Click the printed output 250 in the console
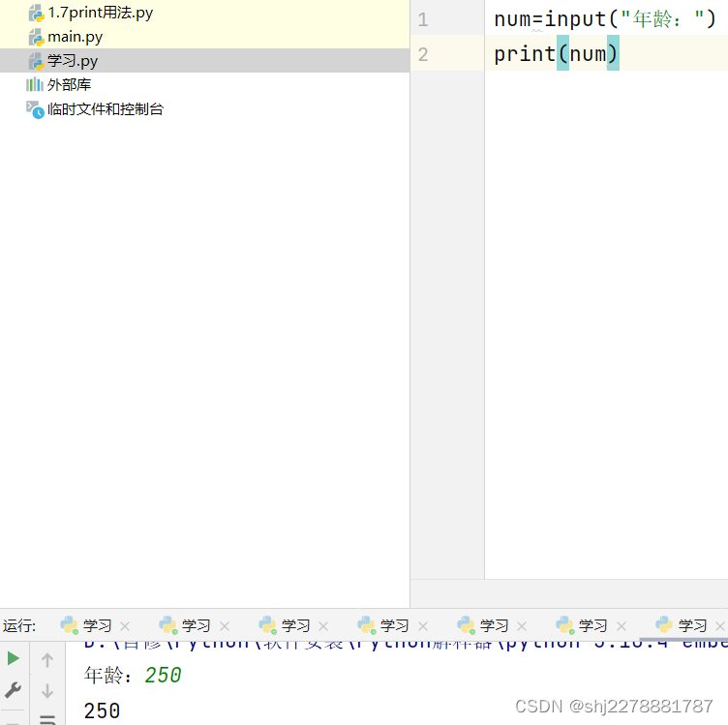 click(102, 710)
